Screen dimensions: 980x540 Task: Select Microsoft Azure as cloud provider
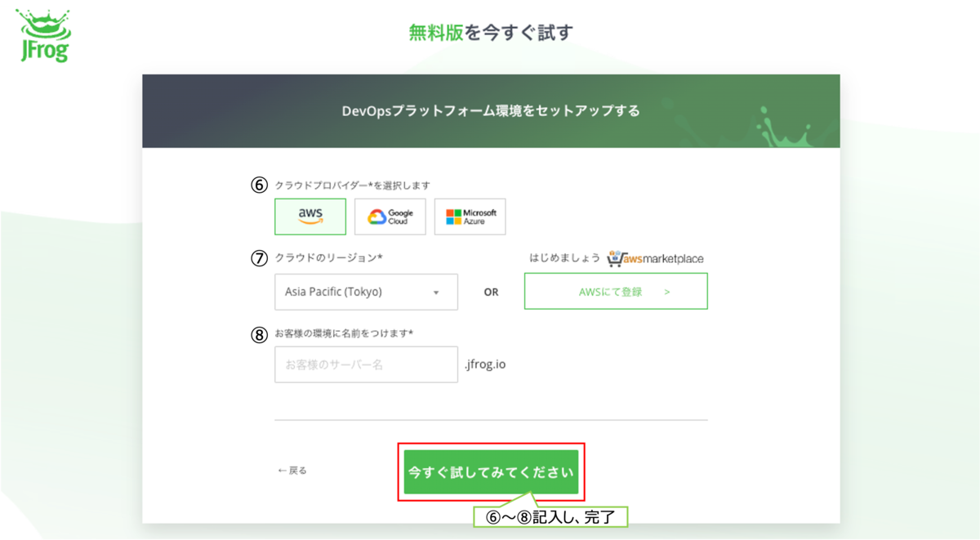click(470, 216)
